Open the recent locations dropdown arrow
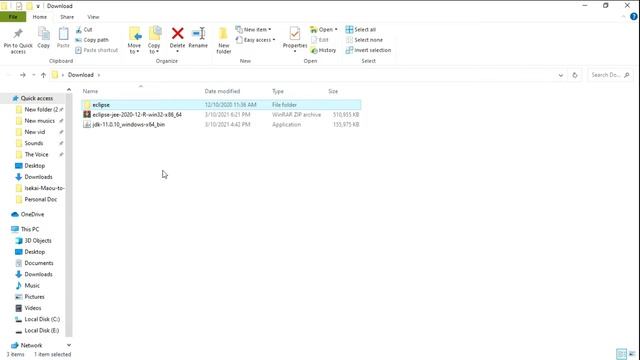640x360 pixels. click(x=33, y=75)
